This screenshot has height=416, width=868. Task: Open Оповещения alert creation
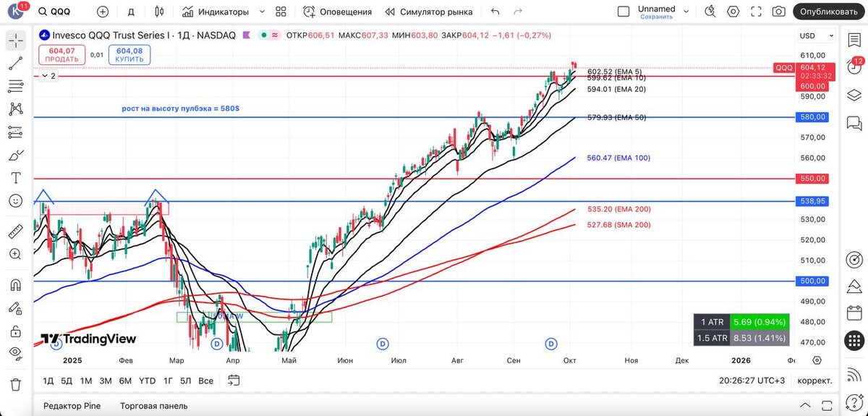[338, 12]
